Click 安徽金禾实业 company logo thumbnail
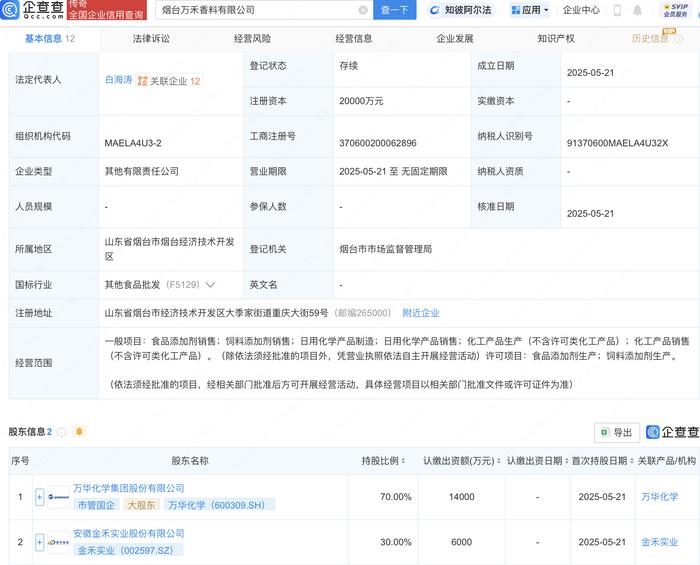Screen dimensions: 700x565 pos(58,542)
